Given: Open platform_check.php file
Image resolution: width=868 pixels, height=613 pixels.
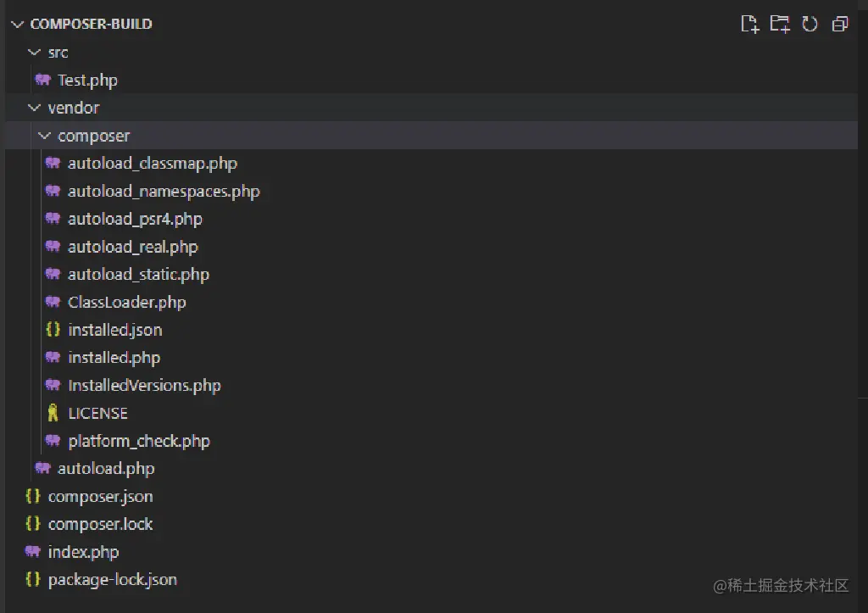Looking at the screenshot, I should [138, 441].
